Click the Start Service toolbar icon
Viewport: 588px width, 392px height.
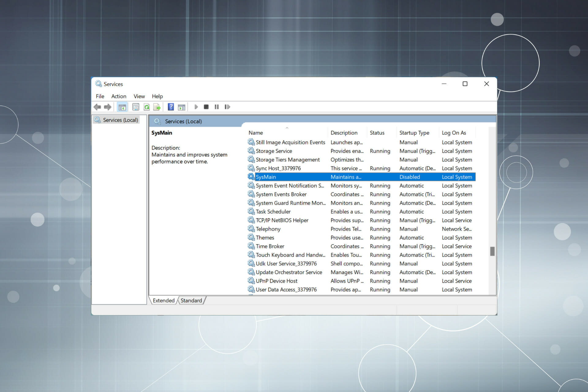click(196, 107)
